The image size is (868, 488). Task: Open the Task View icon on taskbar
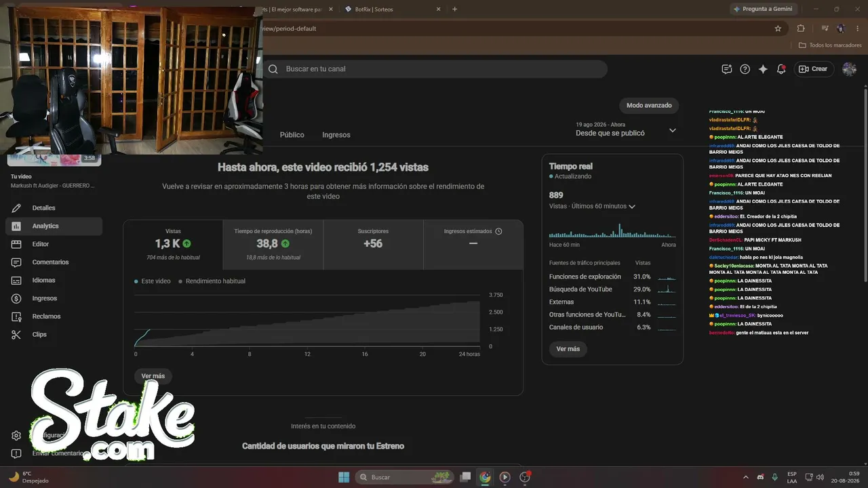pyautogui.click(x=465, y=477)
